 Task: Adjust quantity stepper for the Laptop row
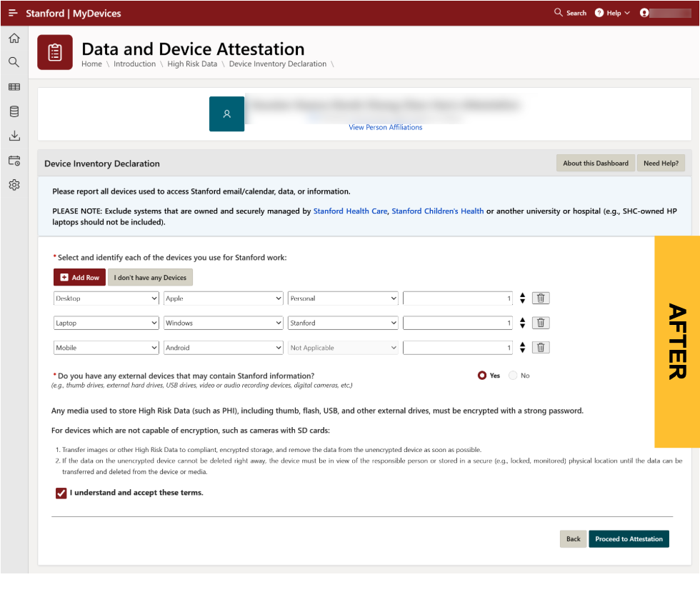(522, 323)
